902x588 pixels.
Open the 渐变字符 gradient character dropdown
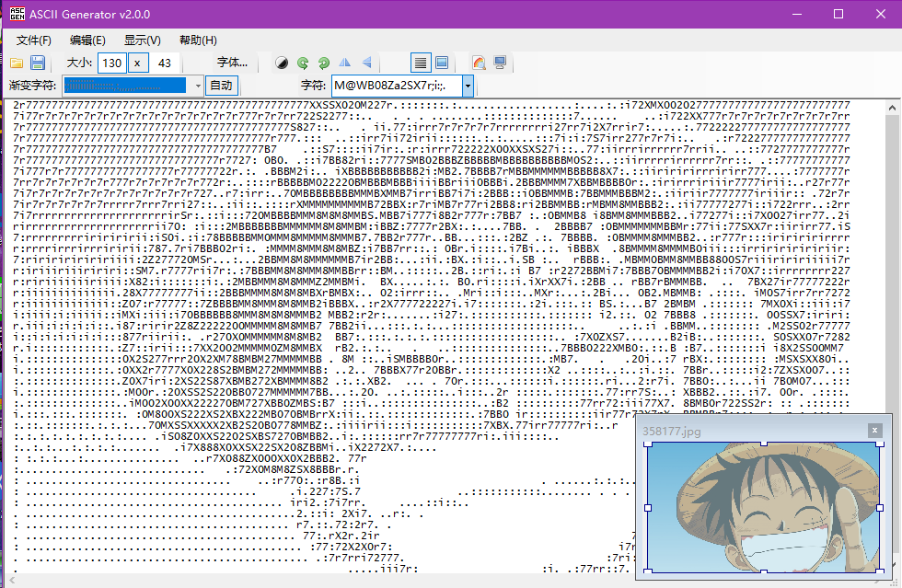click(x=196, y=84)
